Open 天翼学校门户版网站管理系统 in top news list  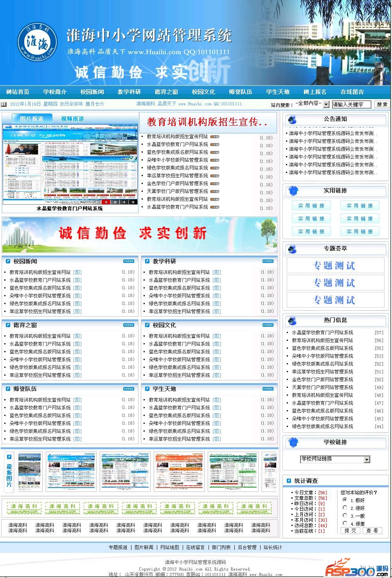pyautogui.click(x=177, y=191)
